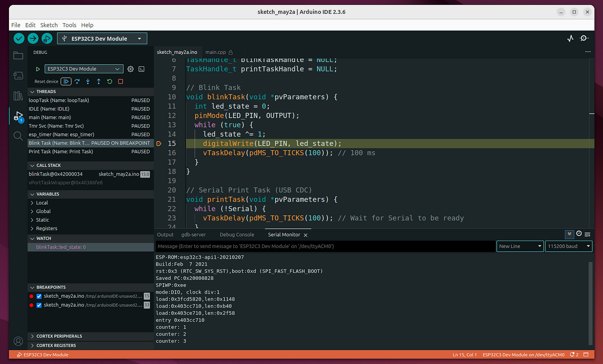Viewport: 603px width, 364px height.
Task: Open the New Line line-ending dropdown
Action: (520, 246)
